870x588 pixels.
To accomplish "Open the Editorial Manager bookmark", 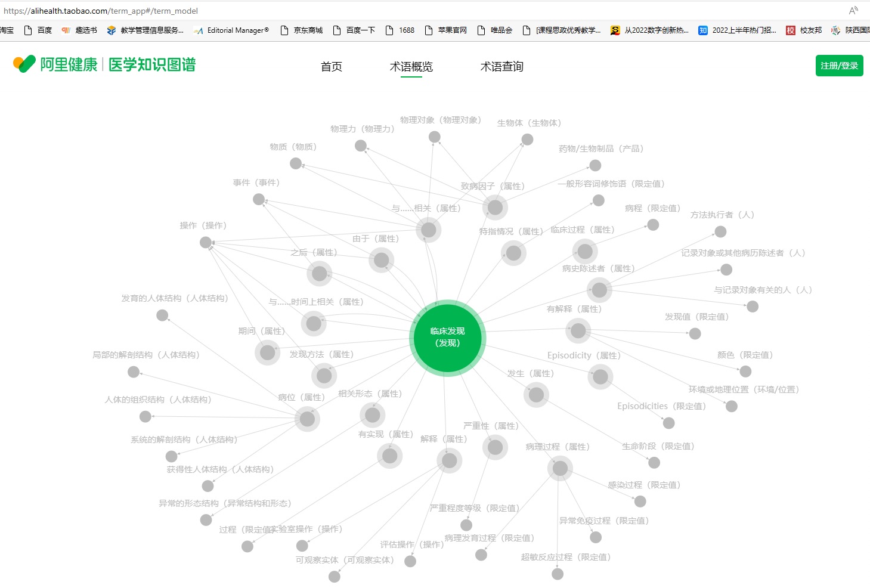I will (x=232, y=30).
